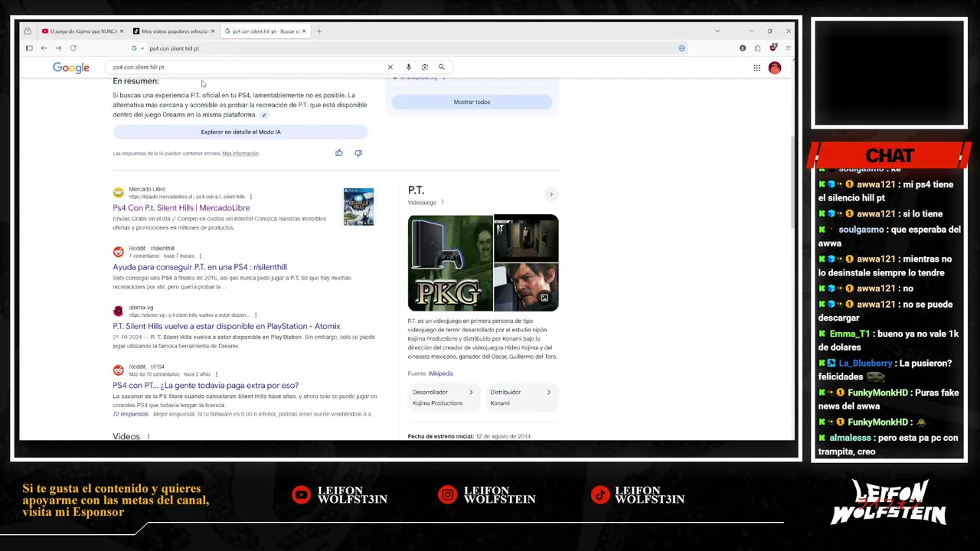Open the Google apps grid
The image size is (980, 551).
tap(756, 68)
